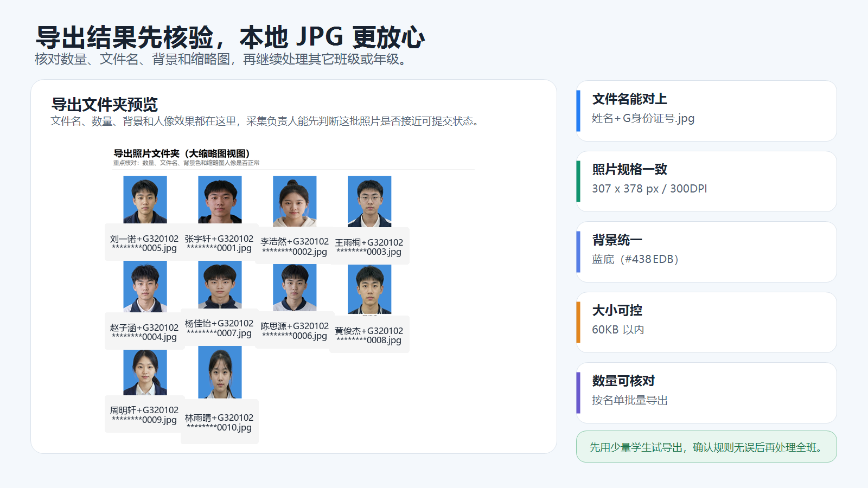The width and height of the screenshot is (868, 488).
Task: Click the text 60KB 以内
Action: click(x=618, y=330)
